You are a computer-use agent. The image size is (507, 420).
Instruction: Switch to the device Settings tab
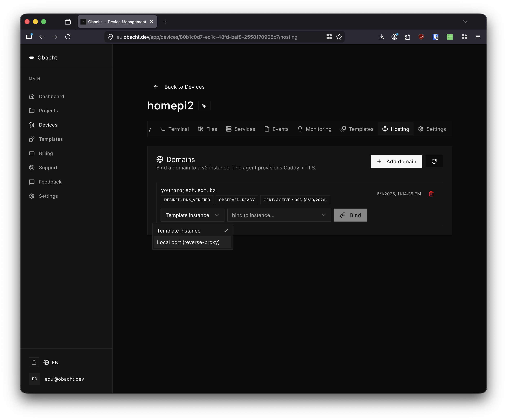[432, 129]
